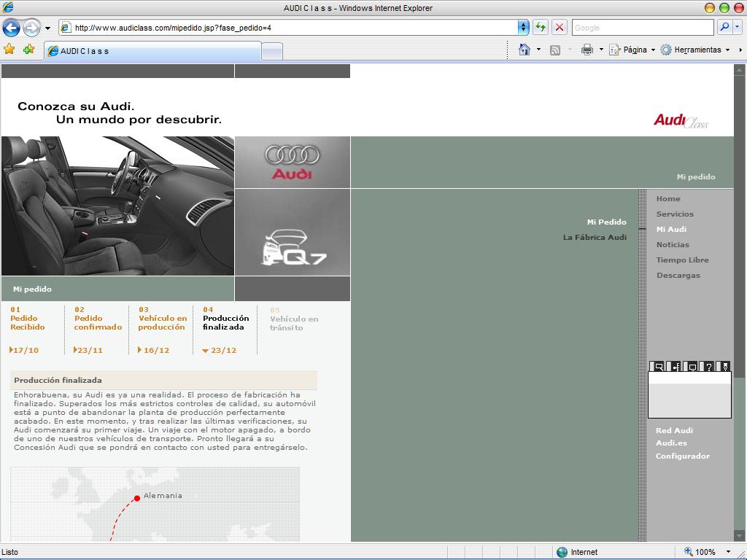
Task: Refresh the page with the green arrows
Action: click(541, 28)
